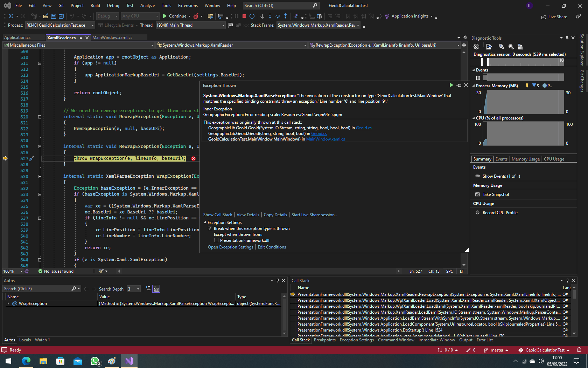Open the RewrapException member dropdown
Viewport: 588px width, 368px height.
tap(385, 45)
